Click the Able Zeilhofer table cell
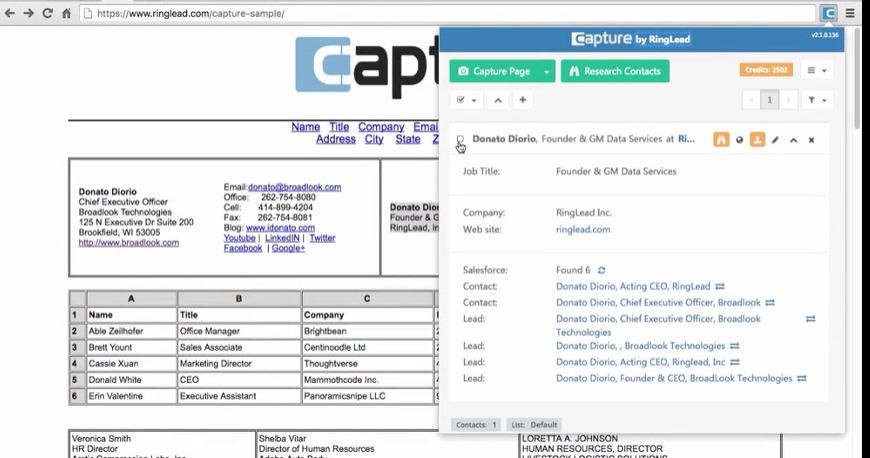 (131, 331)
